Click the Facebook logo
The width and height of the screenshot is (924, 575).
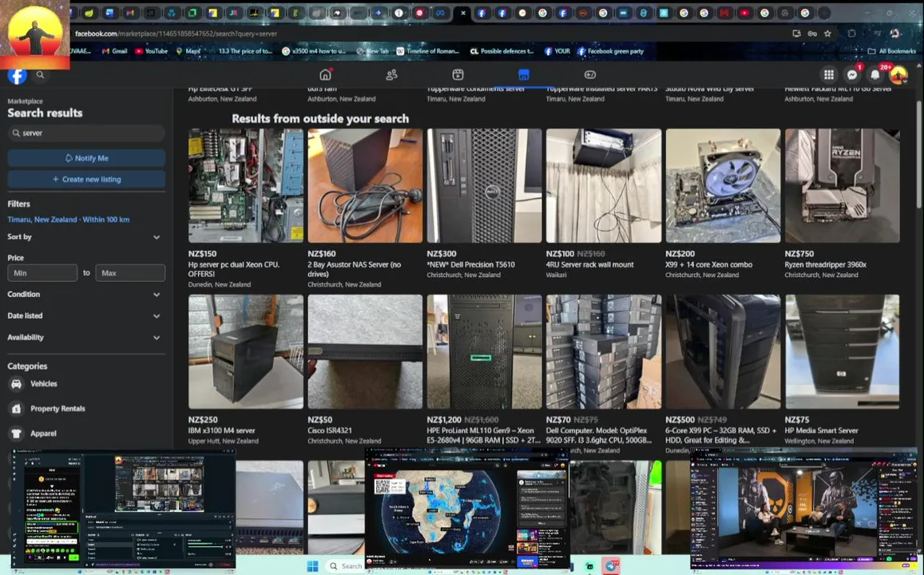17,75
